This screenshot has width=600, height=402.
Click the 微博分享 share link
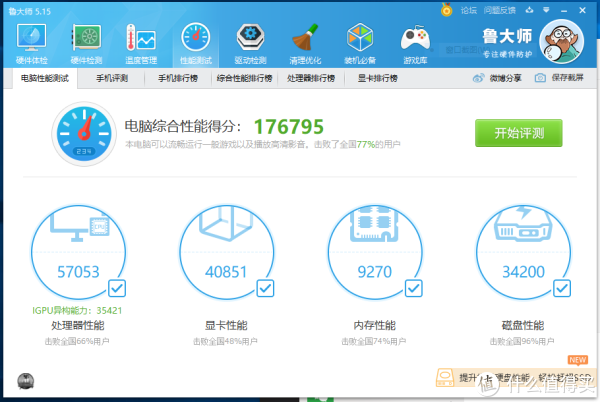(505, 78)
